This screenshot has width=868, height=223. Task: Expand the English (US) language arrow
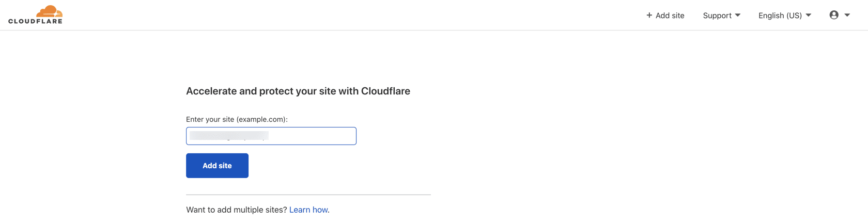pyautogui.click(x=809, y=15)
